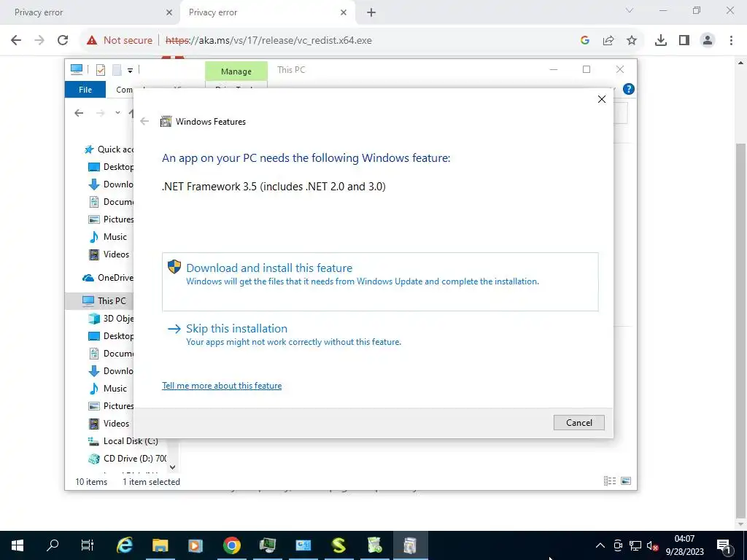The width and height of the screenshot is (747, 560).
Task: Switch to details view icon in Explorer
Action: 610,481
